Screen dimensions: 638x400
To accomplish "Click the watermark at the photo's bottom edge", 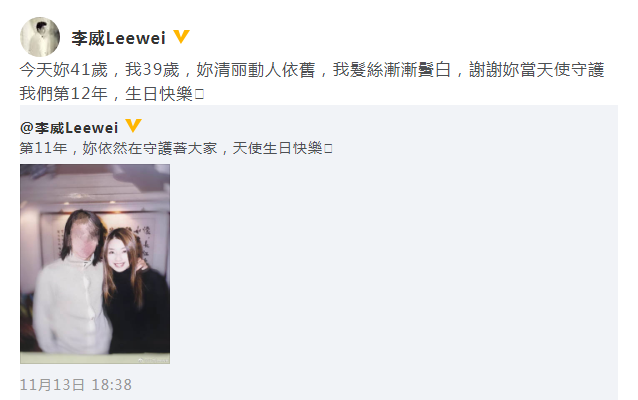I will [x=153, y=360].
